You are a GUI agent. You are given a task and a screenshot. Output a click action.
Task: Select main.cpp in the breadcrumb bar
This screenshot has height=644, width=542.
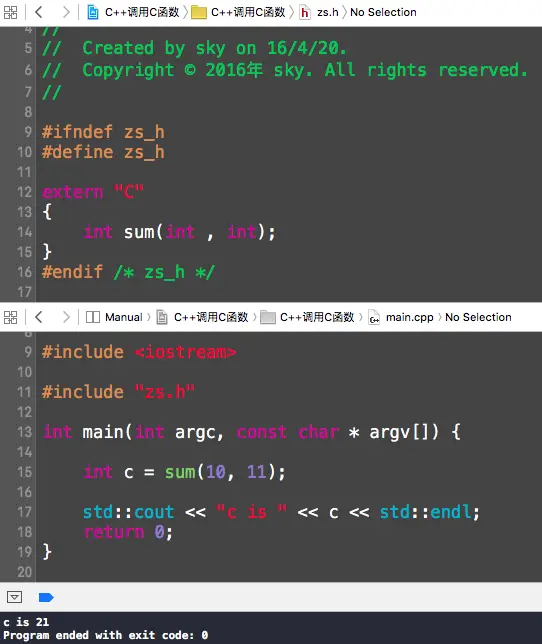409,317
